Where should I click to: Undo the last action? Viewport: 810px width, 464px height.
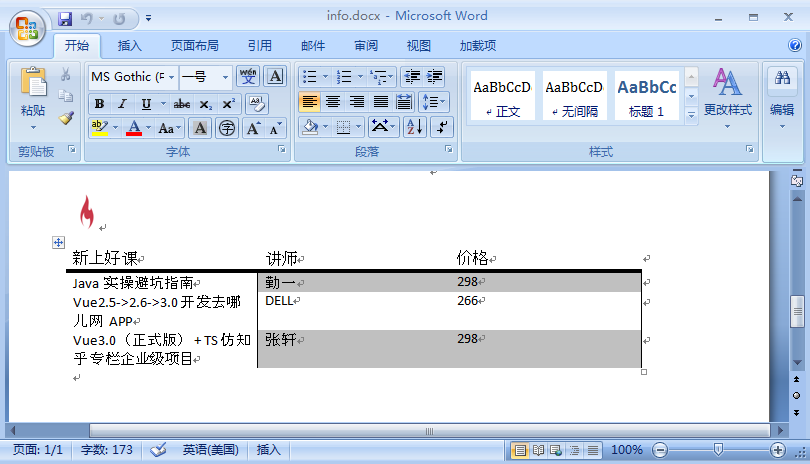point(87,19)
